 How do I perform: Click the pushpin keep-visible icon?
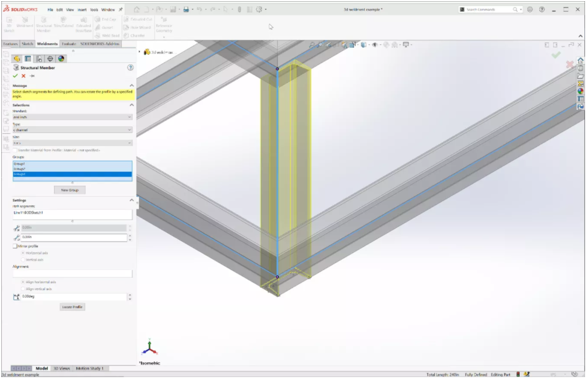click(32, 76)
